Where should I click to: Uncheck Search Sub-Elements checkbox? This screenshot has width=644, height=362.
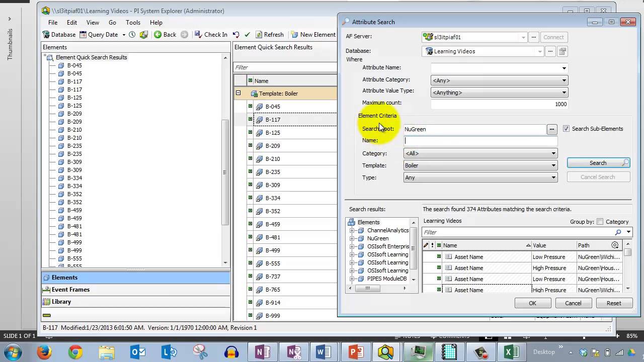pos(566,129)
